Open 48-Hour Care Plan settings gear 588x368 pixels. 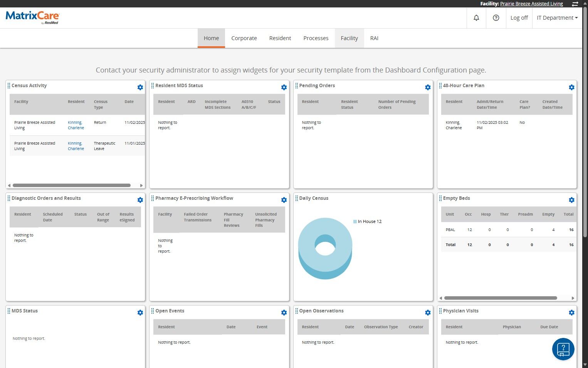click(571, 87)
